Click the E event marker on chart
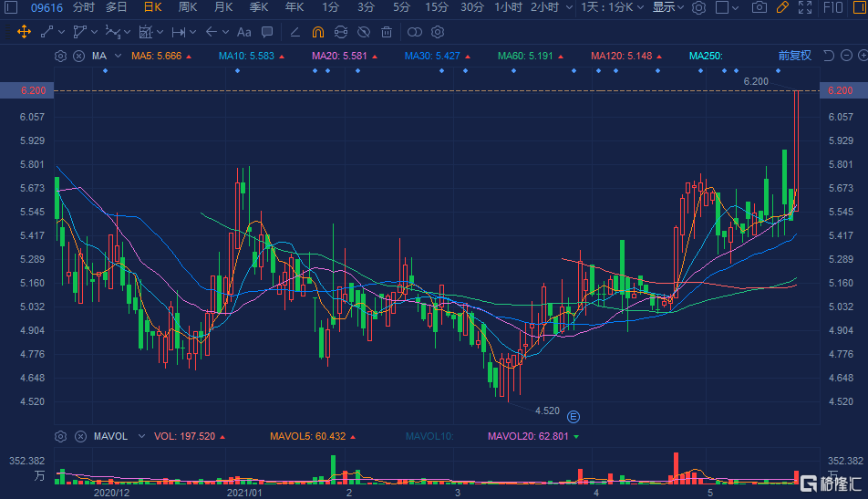This screenshot has width=868, height=499. tap(573, 417)
